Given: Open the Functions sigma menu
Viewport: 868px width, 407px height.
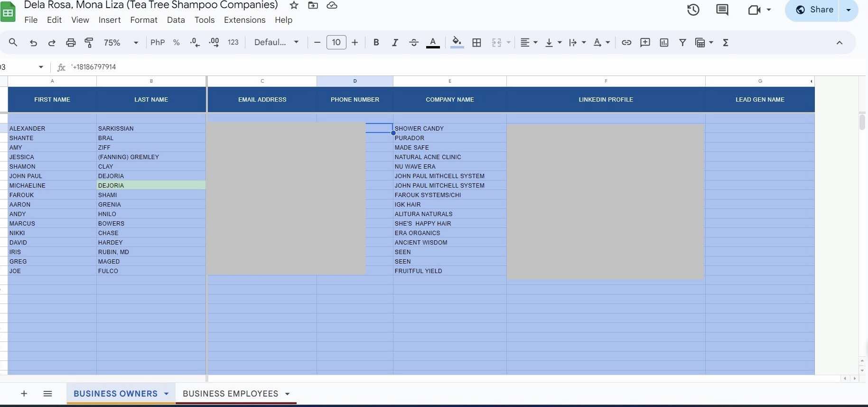Looking at the screenshot, I should pyautogui.click(x=726, y=43).
